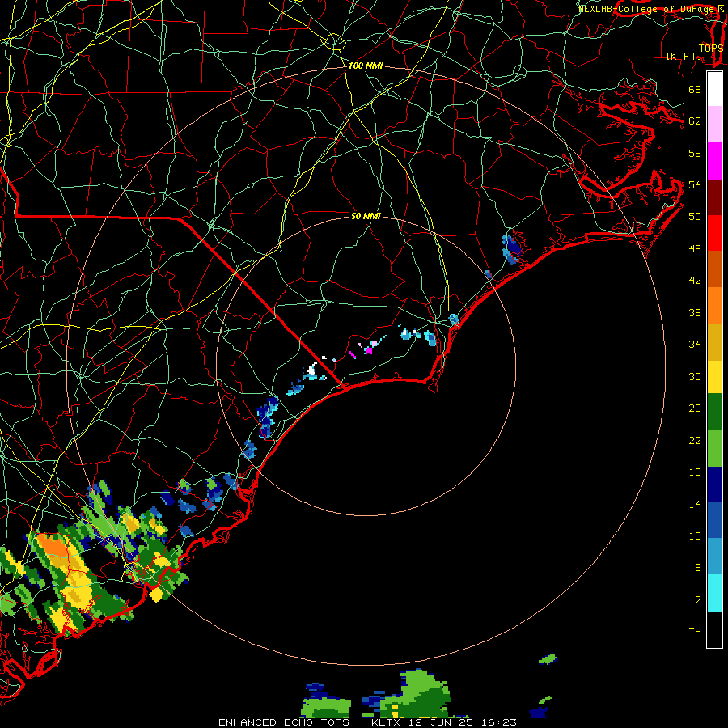
Task: Choose the cyan legend swatch
Action: (714, 593)
